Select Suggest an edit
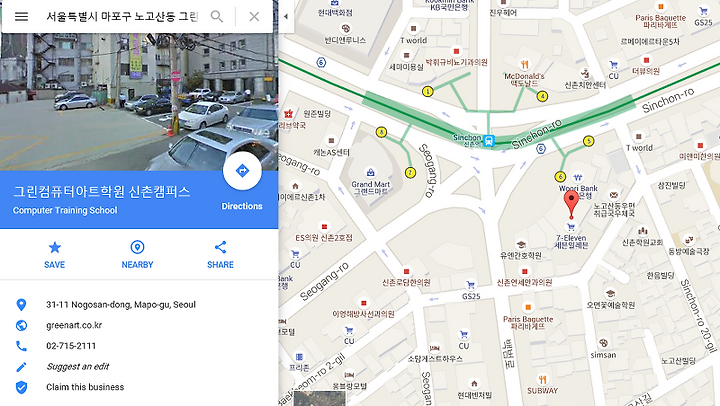The height and width of the screenshot is (406, 720). click(x=78, y=367)
